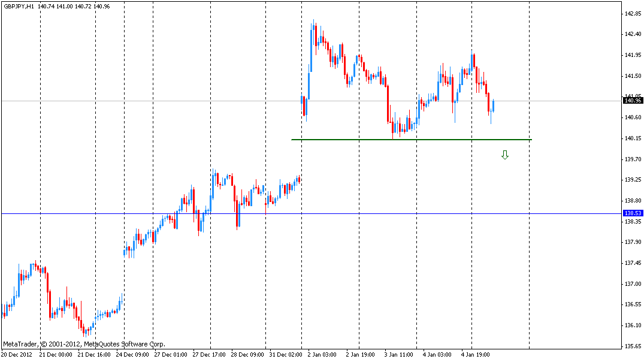The width and height of the screenshot is (644, 359).
Task: Click the 27 Dec 17:00 time label
Action: click(x=209, y=354)
